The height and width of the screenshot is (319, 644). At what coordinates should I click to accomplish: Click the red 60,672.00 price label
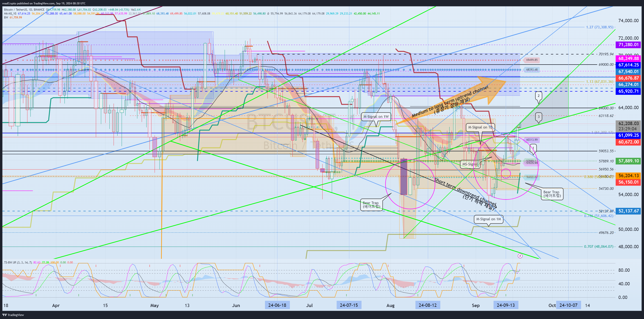click(628, 142)
